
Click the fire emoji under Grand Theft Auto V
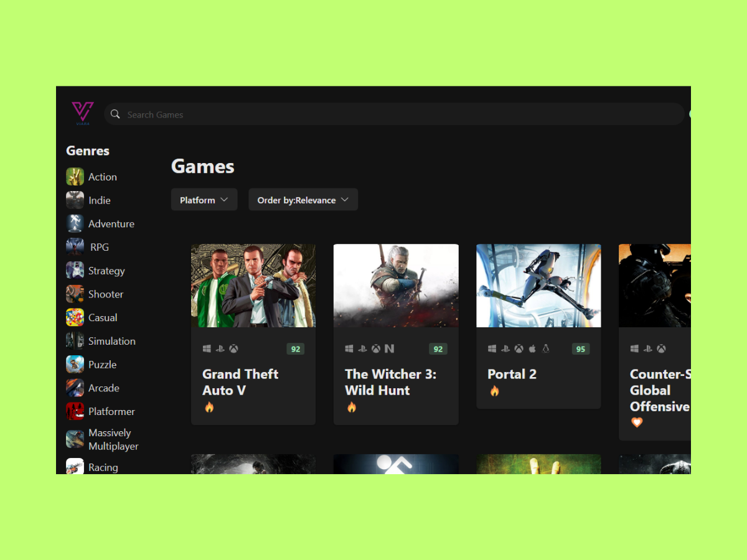click(x=209, y=408)
